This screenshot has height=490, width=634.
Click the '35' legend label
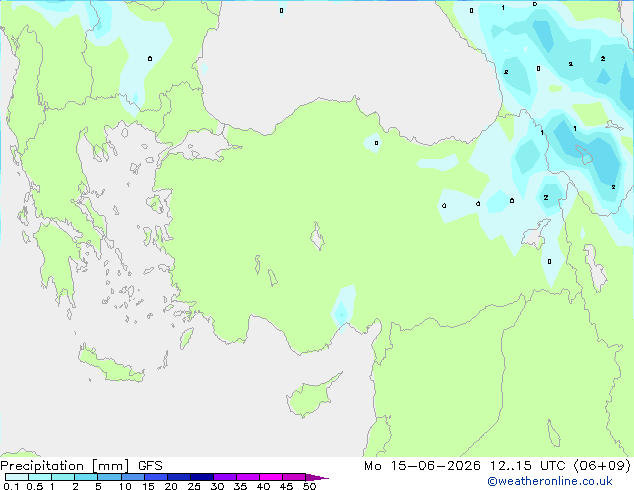[x=240, y=486]
